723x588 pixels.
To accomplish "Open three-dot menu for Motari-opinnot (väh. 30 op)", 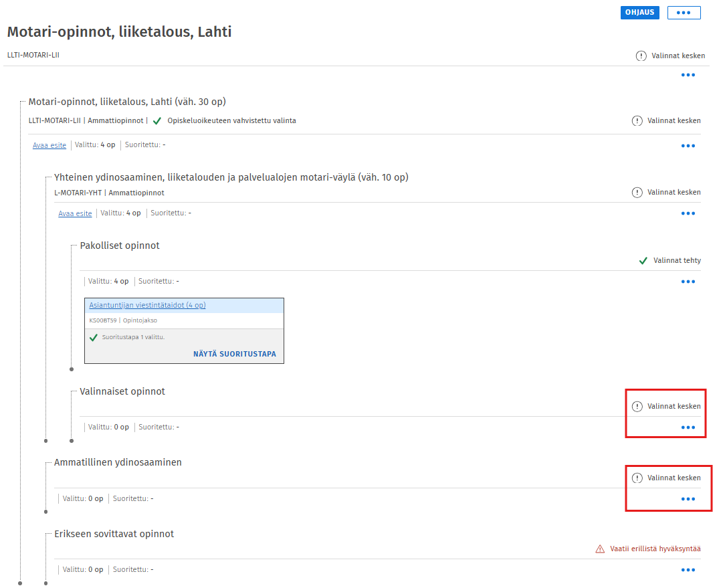I will pyautogui.click(x=688, y=145).
